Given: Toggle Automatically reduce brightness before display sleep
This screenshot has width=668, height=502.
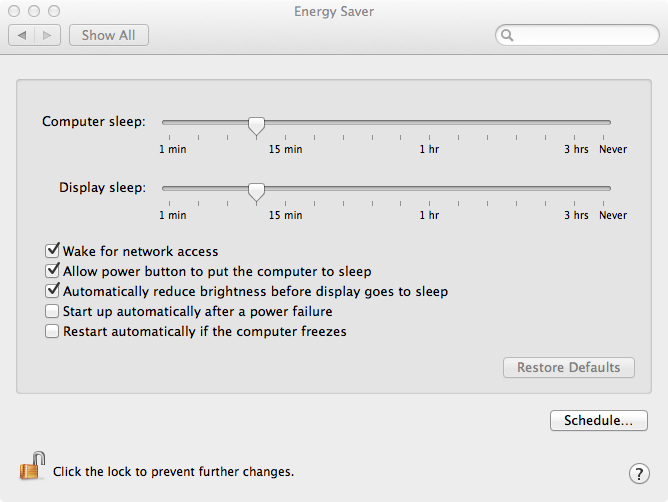Looking at the screenshot, I should point(52,291).
